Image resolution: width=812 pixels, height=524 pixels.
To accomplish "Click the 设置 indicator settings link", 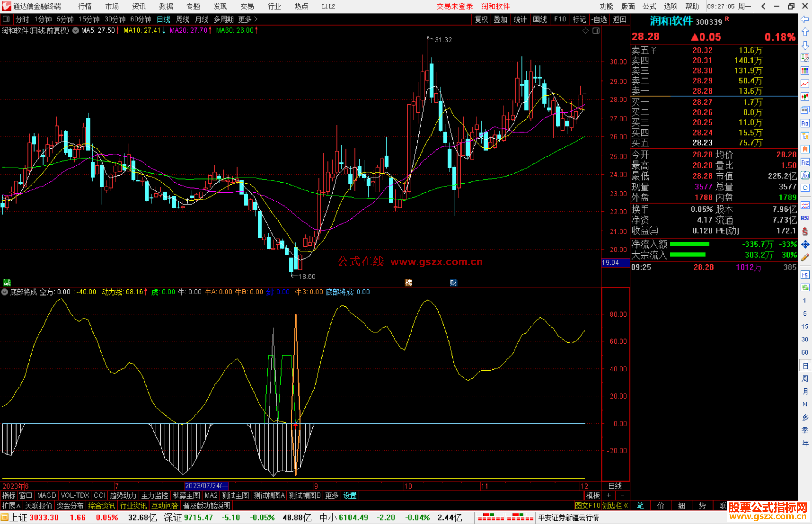I will (x=350, y=495).
